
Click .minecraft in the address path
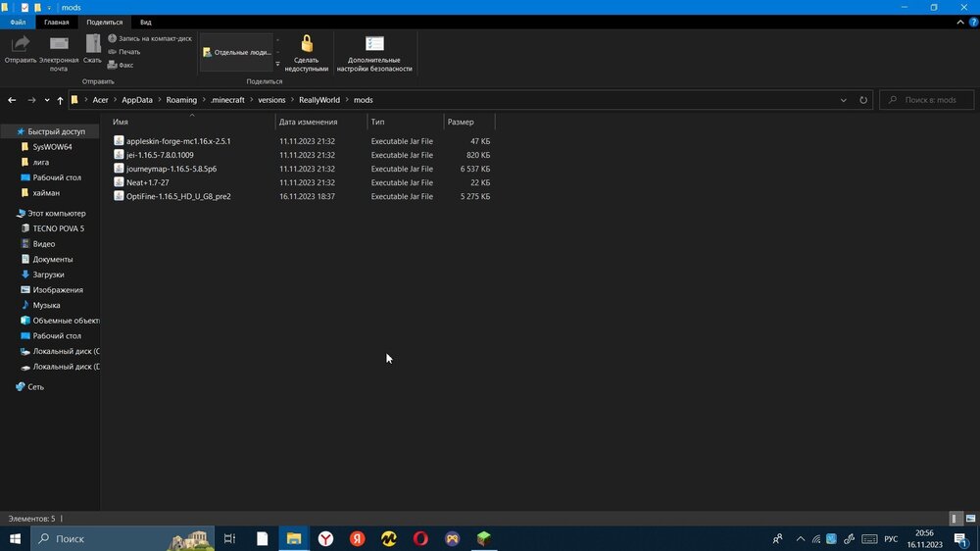tap(227, 100)
